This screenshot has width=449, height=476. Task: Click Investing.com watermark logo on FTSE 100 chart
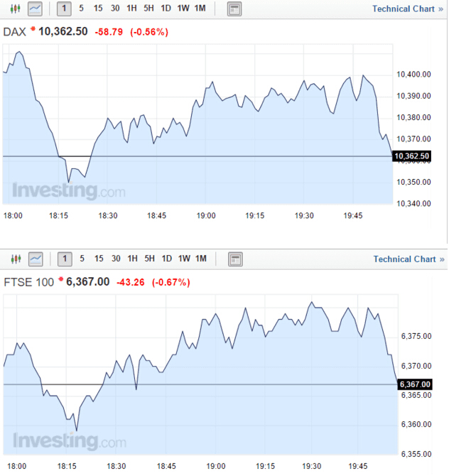click(x=68, y=440)
